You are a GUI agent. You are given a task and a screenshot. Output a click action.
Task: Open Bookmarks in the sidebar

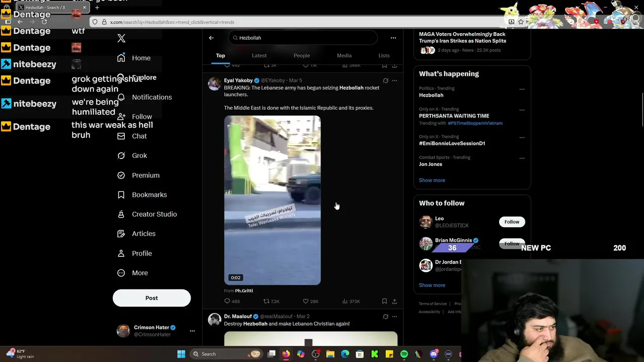(142, 195)
